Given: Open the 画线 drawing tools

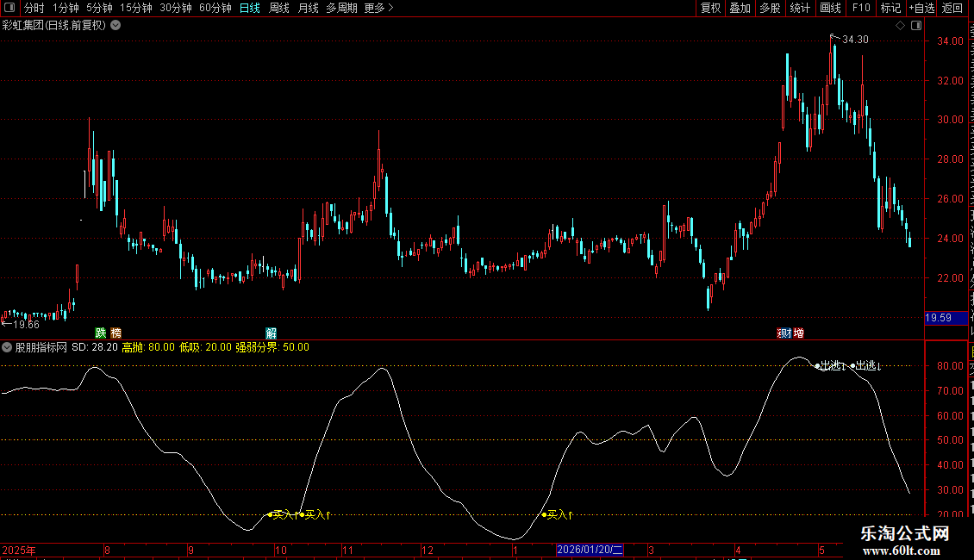Looking at the screenshot, I should (830, 8).
